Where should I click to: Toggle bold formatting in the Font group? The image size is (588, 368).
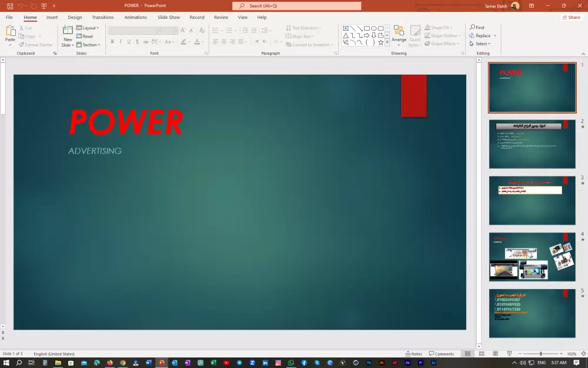pyautogui.click(x=112, y=42)
